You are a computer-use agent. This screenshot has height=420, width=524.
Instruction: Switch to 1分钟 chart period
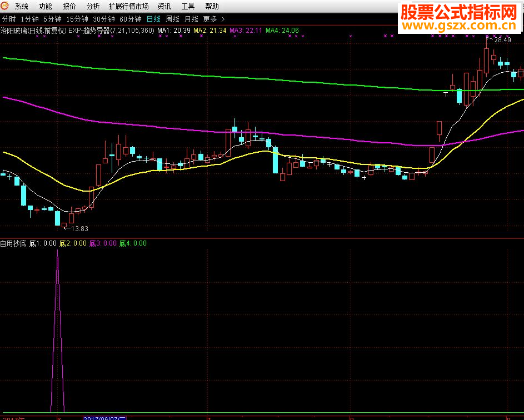(x=30, y=19)
